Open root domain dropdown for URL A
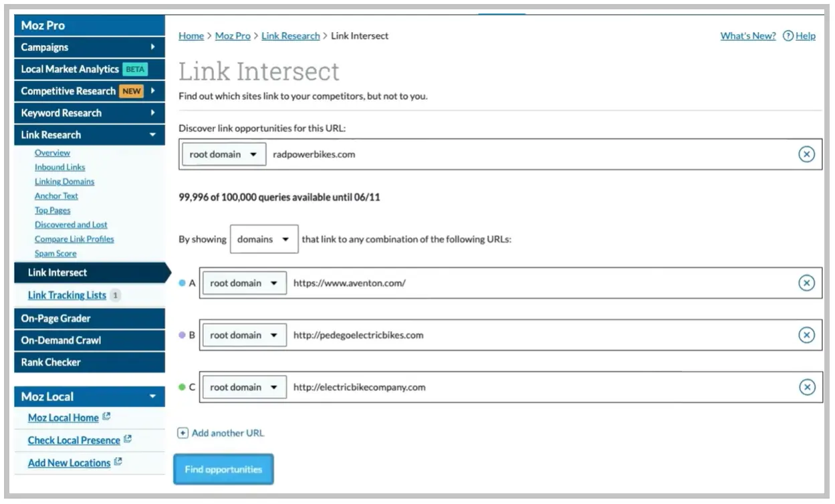Viewport: 835px width, 504px height. pos(245,283)
